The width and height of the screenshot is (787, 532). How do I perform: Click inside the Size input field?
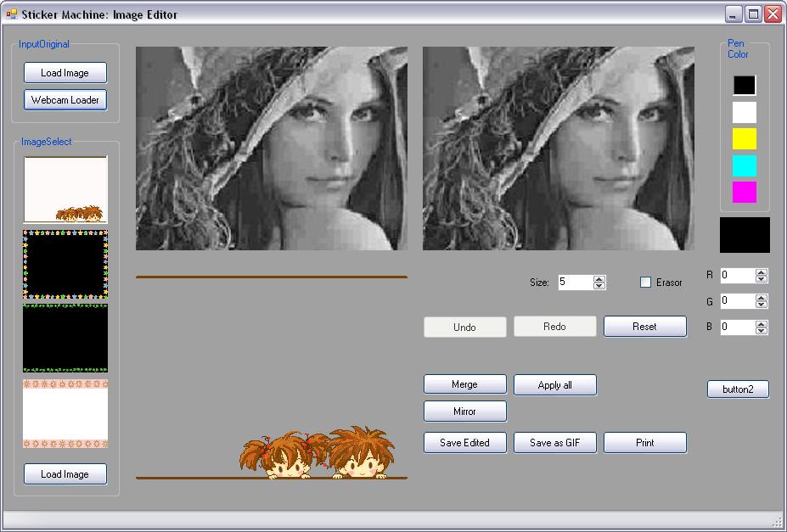point(574,283)
